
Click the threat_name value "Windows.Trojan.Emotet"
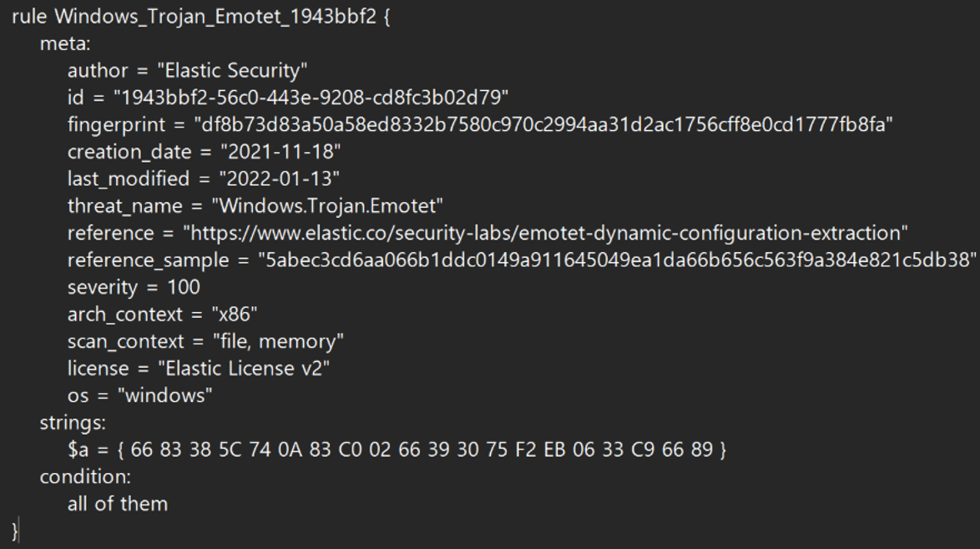click(x=326, y=206)
